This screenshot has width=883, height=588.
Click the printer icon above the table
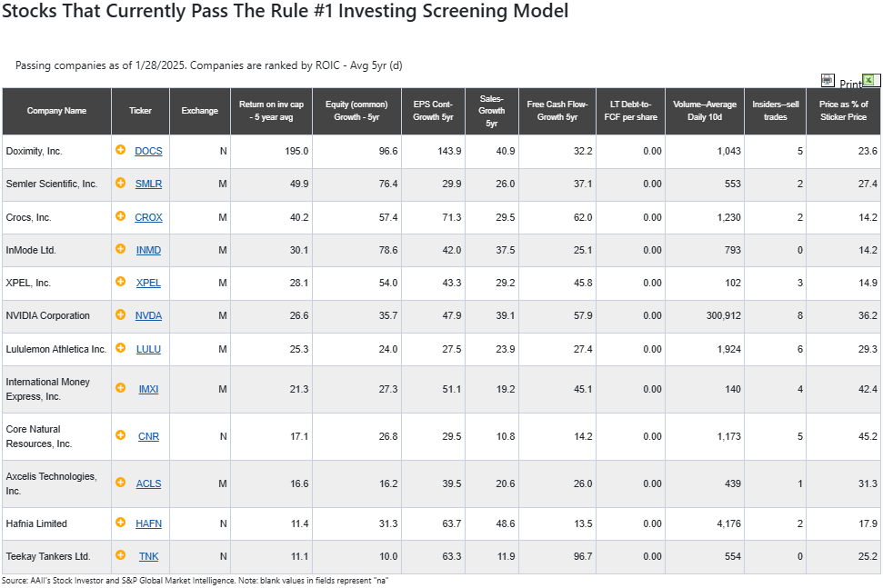828,81
